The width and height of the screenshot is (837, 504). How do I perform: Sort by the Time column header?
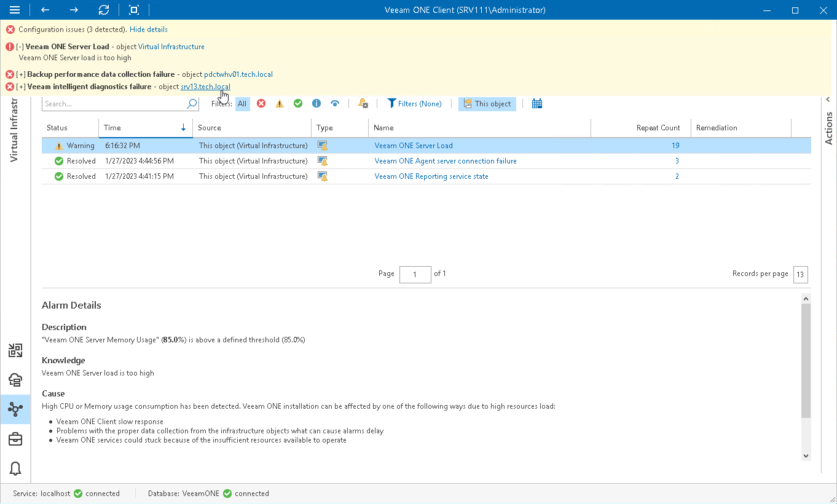point(146,128)
